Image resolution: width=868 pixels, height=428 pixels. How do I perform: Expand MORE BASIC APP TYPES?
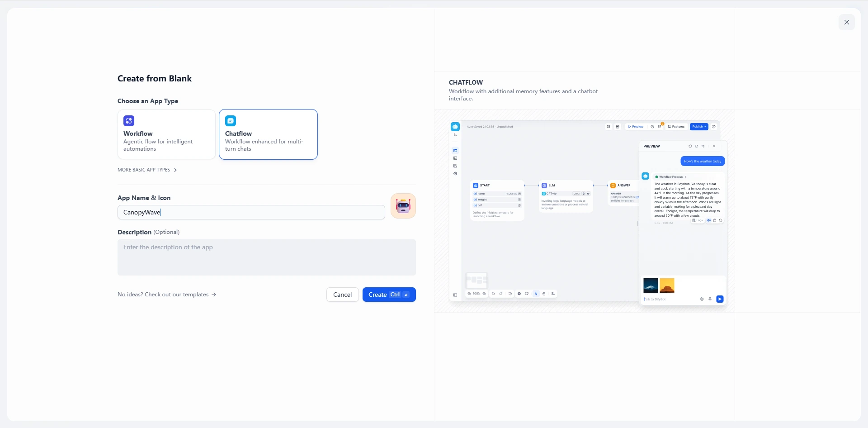click(144, 170)
